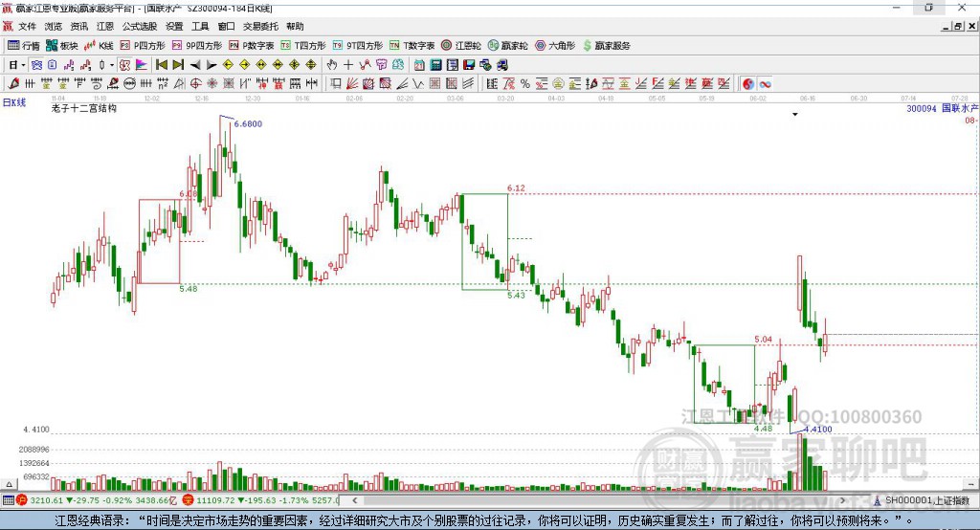
Task: Open 9T四方形 tool
Action: click(358, 46)
